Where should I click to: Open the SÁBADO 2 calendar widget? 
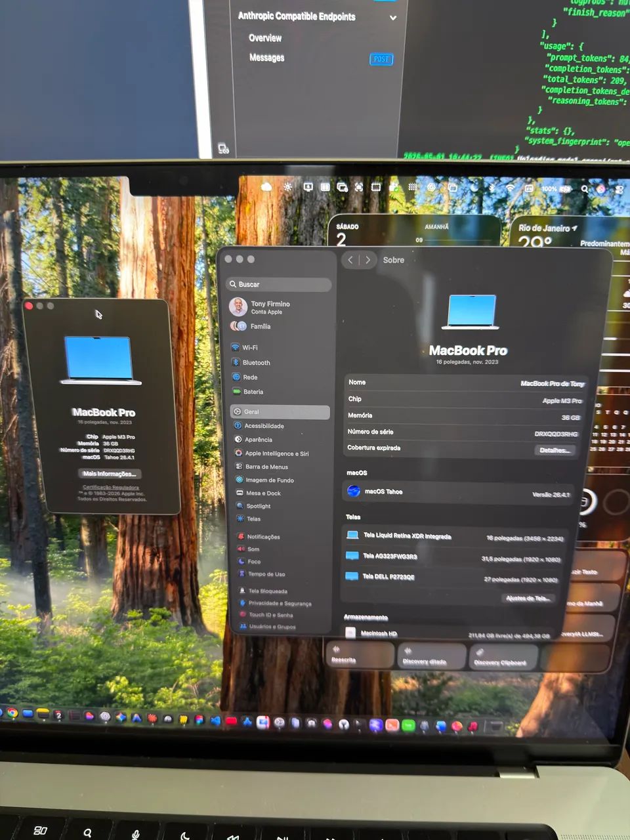coord(415,231)
